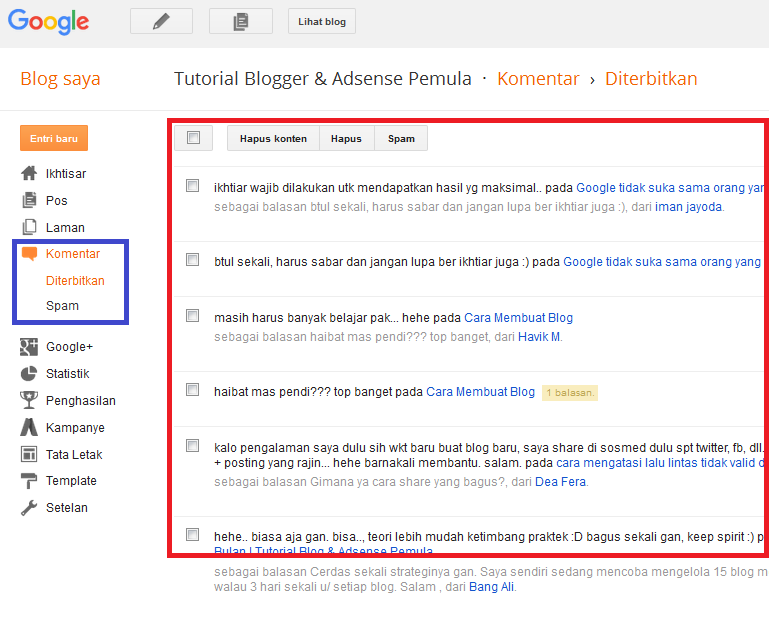The height and width of the screenshot is (619, 769).
Task: Open the Havik M author link
Action: [x=539, y=337]
